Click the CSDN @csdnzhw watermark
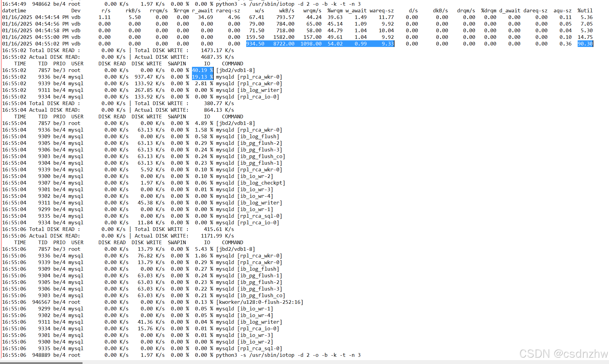Image resolution: width=609 pixels, height=364 pixels. pos(563,354)
